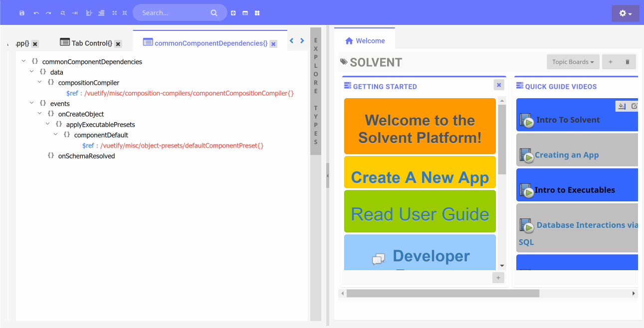Viewport: 644px width, 328px height.
Task: Open the Creating an App video link
Action: (x=566, y=155)
